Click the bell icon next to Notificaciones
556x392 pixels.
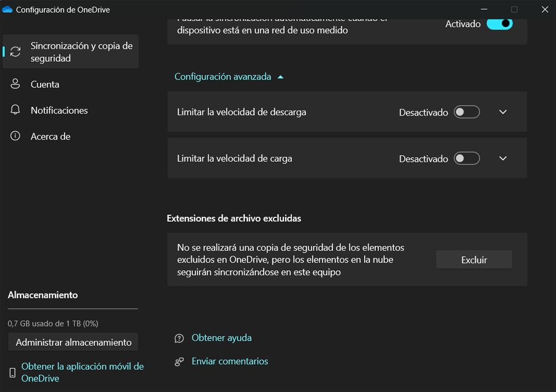(x=15, y=110)
